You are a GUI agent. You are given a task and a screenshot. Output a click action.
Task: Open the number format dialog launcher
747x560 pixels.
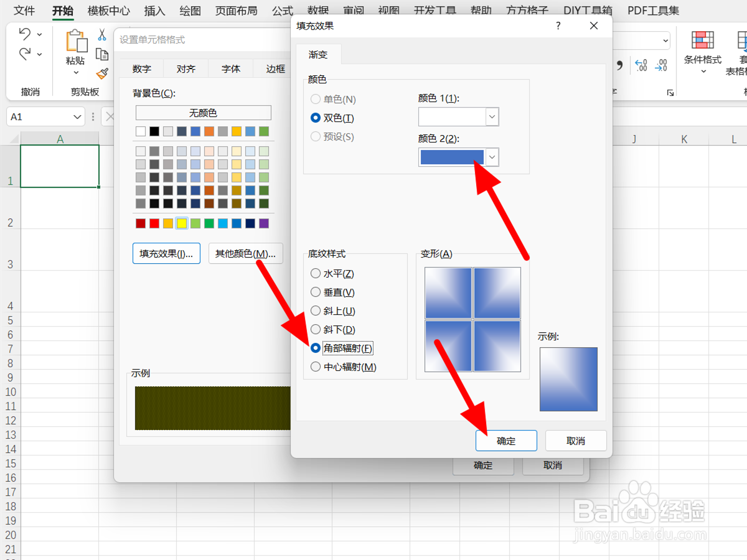tap(670, 93)
